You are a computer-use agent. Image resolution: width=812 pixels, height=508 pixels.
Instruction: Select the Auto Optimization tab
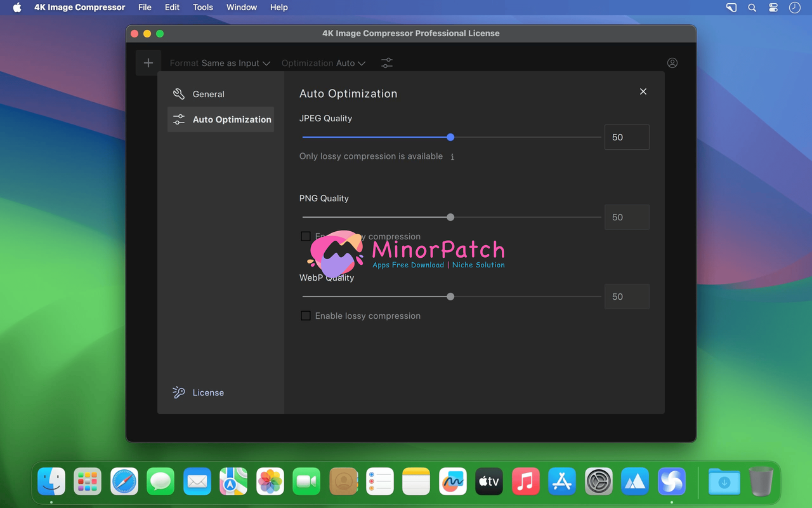pyautogui.click(x=221, y=119)
